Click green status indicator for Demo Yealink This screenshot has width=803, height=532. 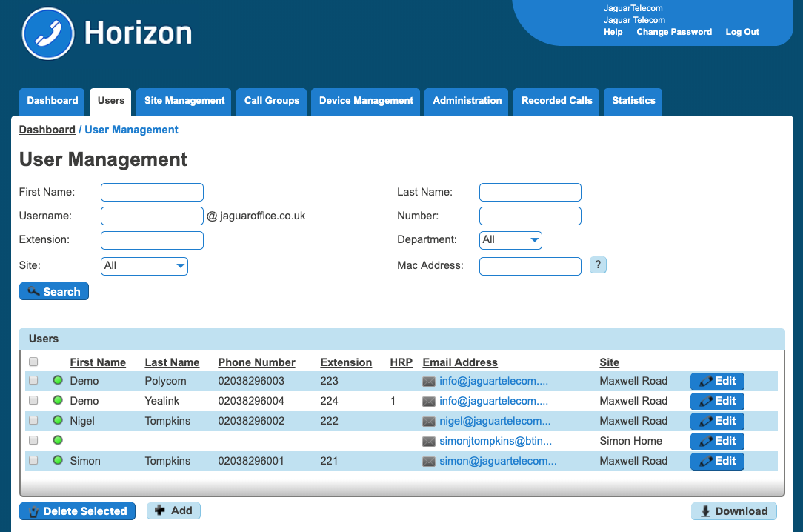pos(58,401)
